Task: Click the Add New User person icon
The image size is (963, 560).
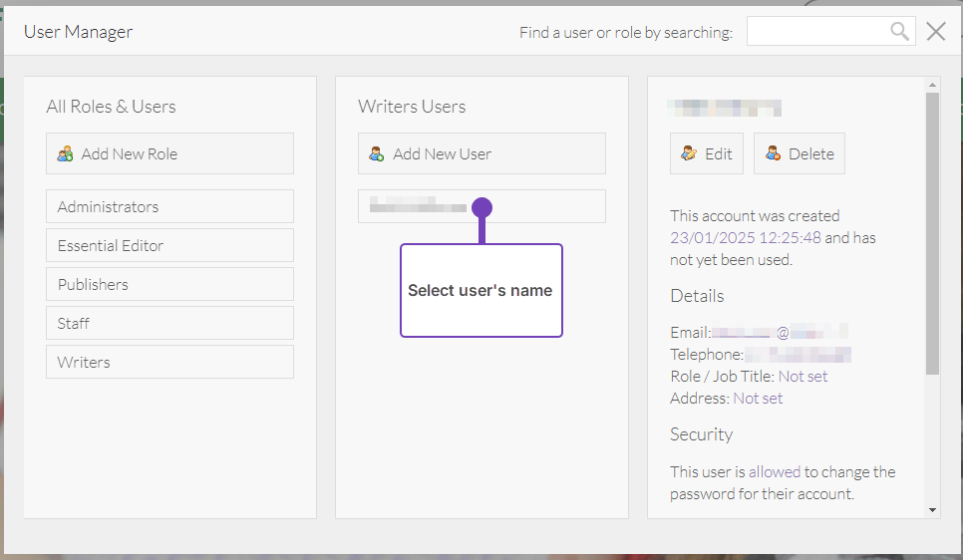Action: coord(377,154)
